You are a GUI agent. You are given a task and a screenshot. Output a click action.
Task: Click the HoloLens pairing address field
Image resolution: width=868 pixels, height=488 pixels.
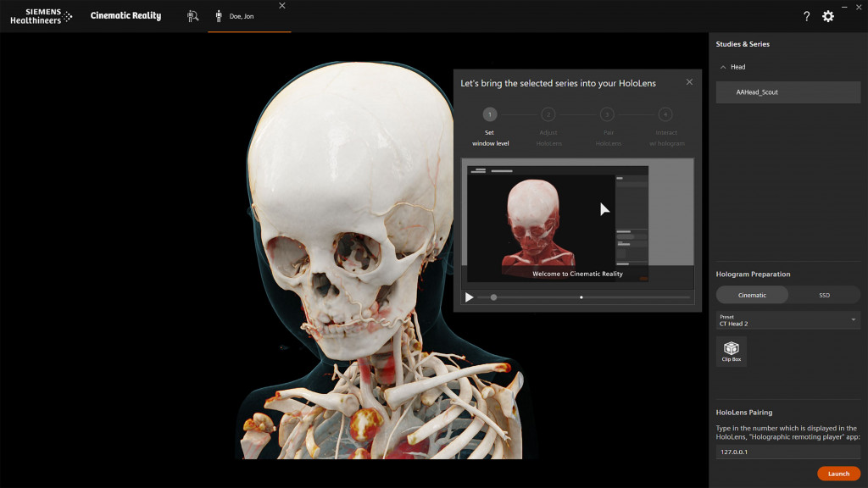pyautogui.click(x=787, y=452)
